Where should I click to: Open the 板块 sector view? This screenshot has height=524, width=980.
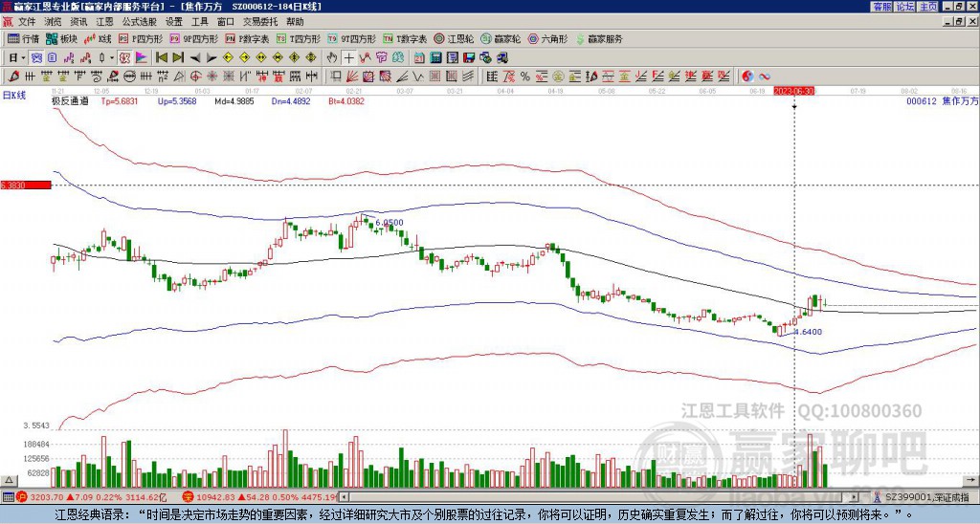[61, 38]
